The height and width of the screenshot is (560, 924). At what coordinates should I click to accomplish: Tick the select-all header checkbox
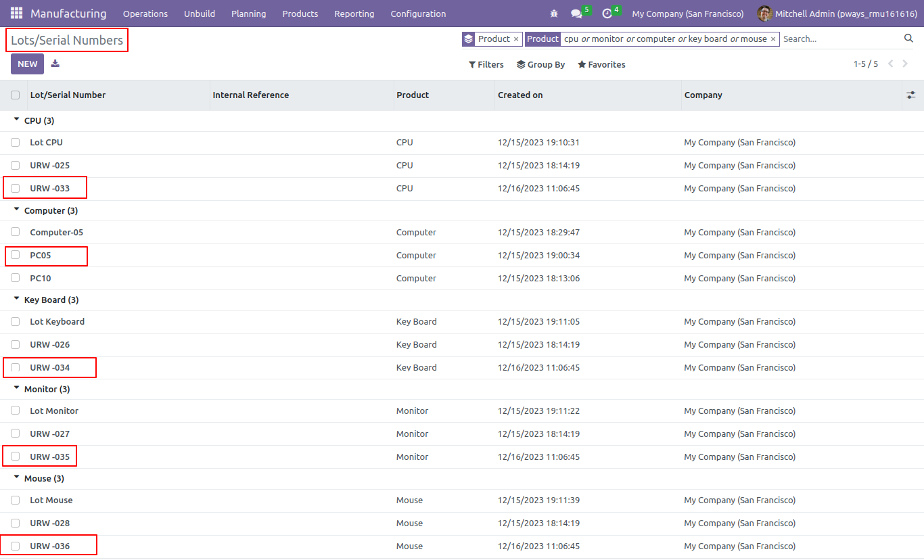click(x=15, y=95)
